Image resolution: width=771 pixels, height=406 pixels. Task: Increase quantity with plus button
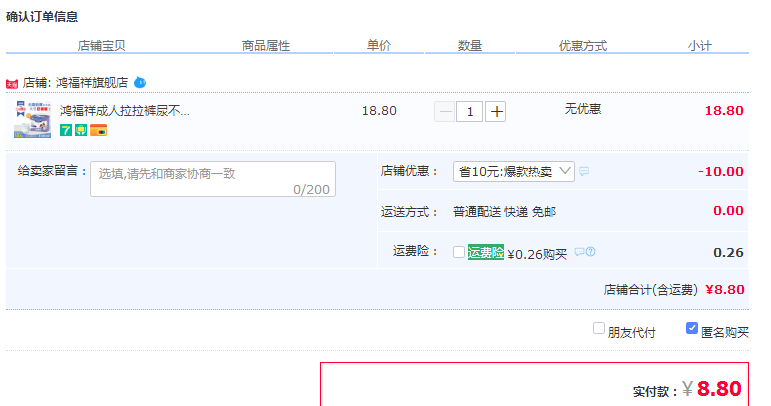(496, 112)
